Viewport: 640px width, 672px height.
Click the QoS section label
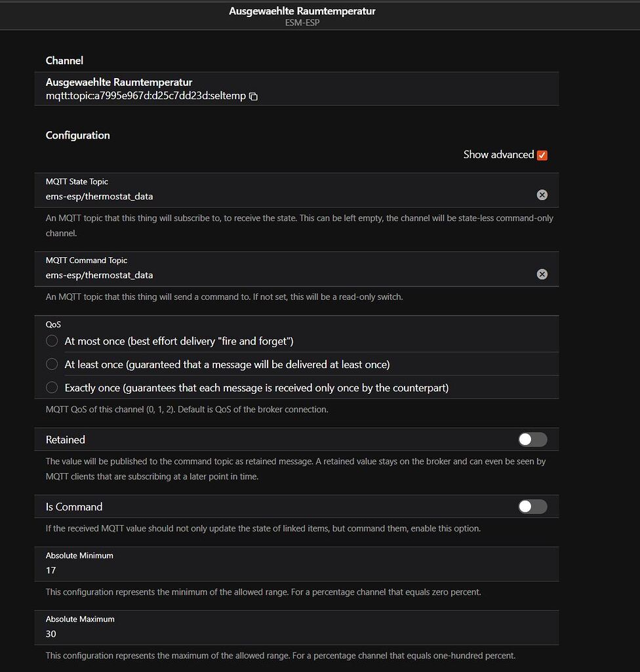[x=53, y=324]
